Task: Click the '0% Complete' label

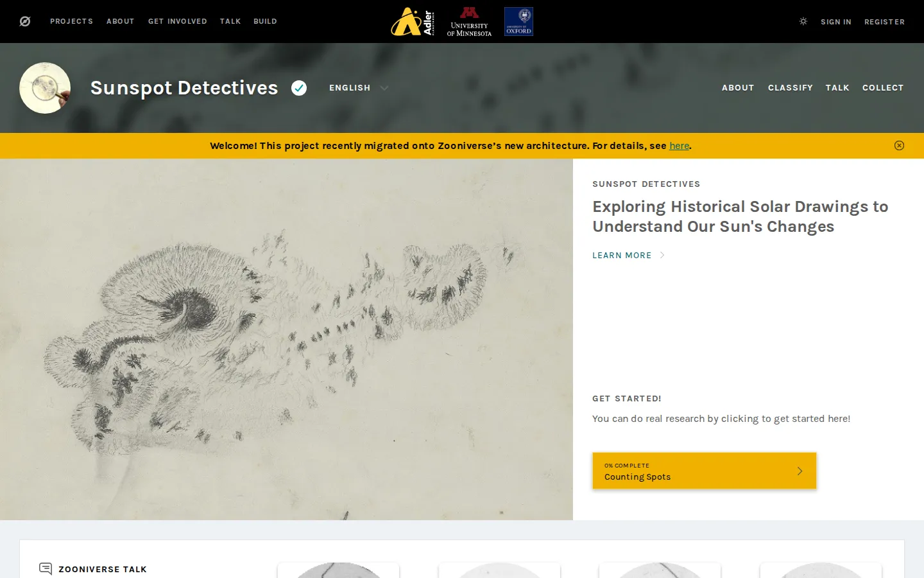Action: point(627,466)
